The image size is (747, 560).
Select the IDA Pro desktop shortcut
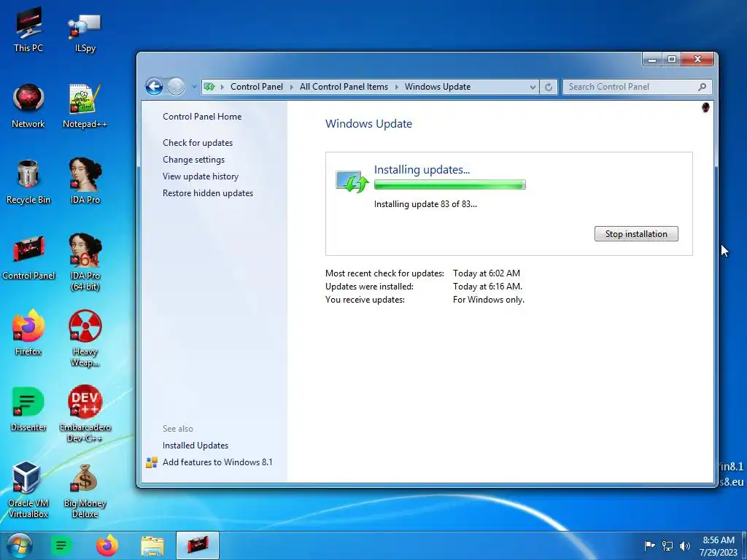click(x=85, y=182)
